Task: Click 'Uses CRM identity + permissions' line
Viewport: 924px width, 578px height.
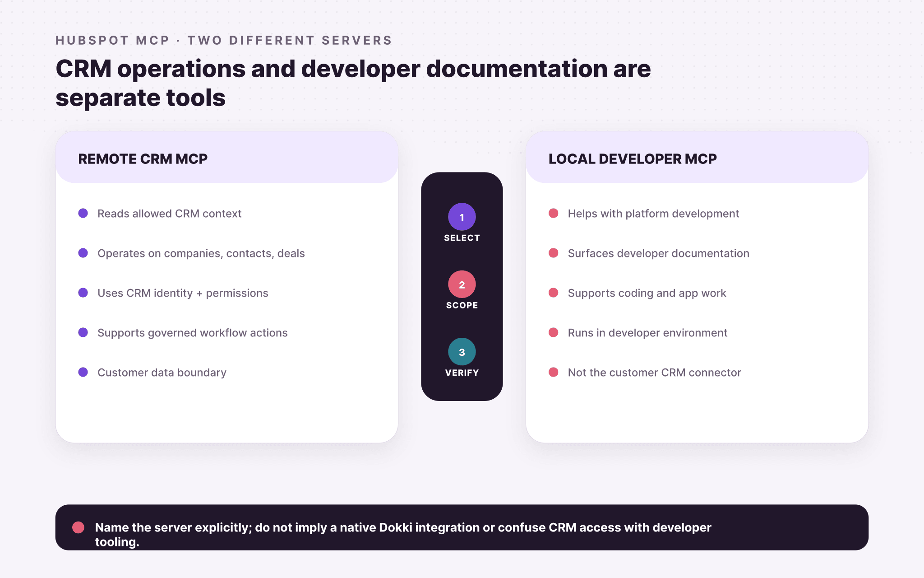Action: pyautogui.click(x=183, y=293)
